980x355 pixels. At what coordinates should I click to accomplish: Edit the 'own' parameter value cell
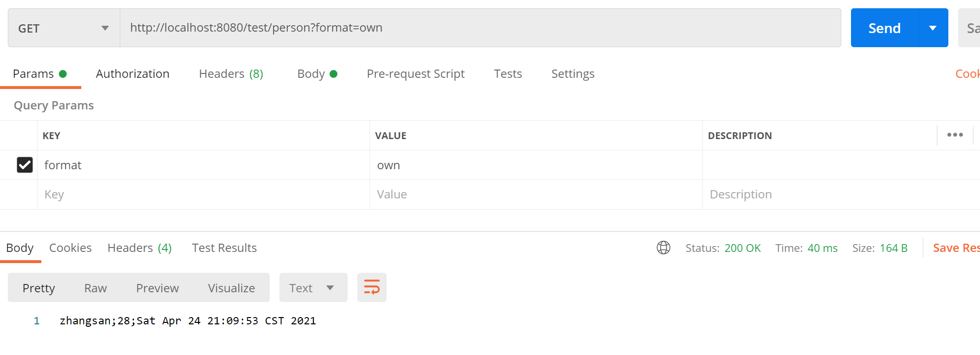[x=536, y=165]
